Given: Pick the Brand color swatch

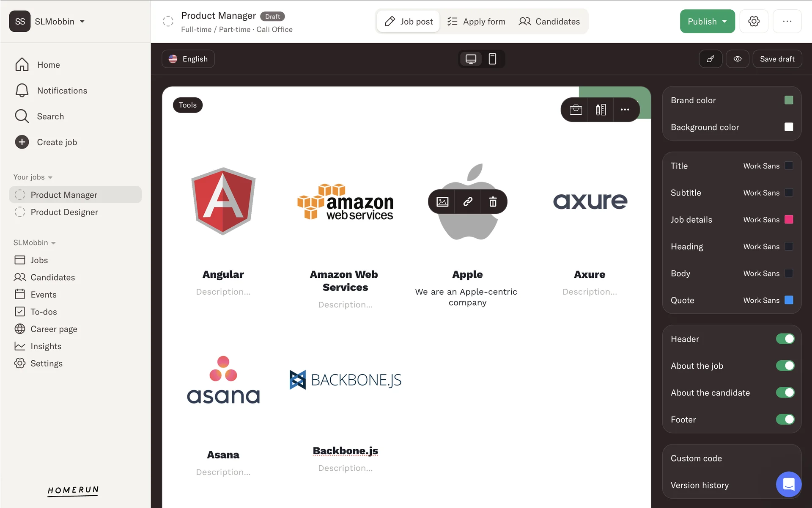Looking at the screenshot, I should pos(788,100).
